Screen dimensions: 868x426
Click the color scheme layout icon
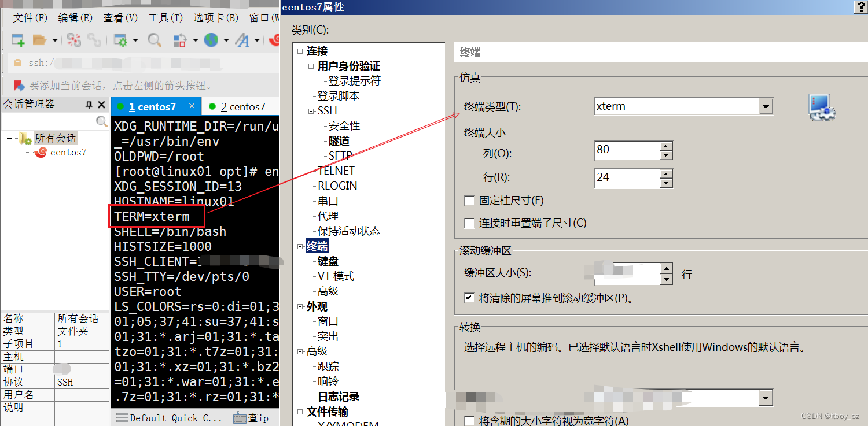point(180,40)
